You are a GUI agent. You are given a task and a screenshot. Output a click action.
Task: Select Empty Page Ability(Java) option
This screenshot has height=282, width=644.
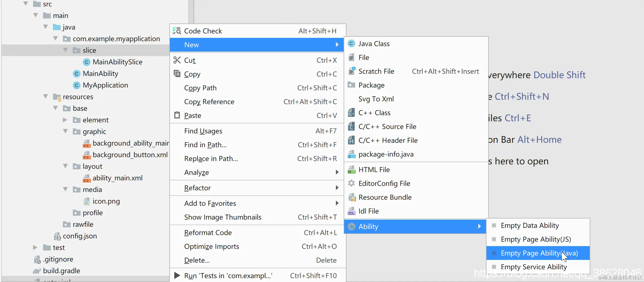[x=538, y=253]
